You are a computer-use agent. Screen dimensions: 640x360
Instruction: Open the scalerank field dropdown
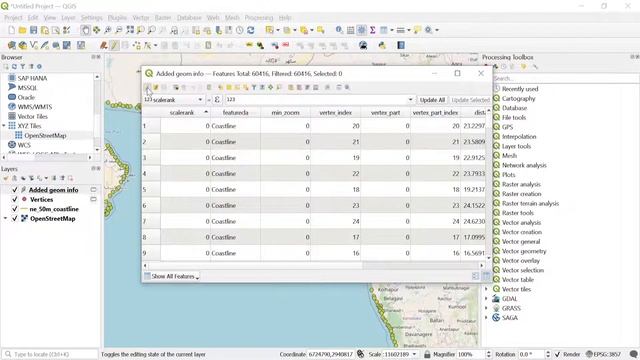pyautogui.click(x=200, y=100)
